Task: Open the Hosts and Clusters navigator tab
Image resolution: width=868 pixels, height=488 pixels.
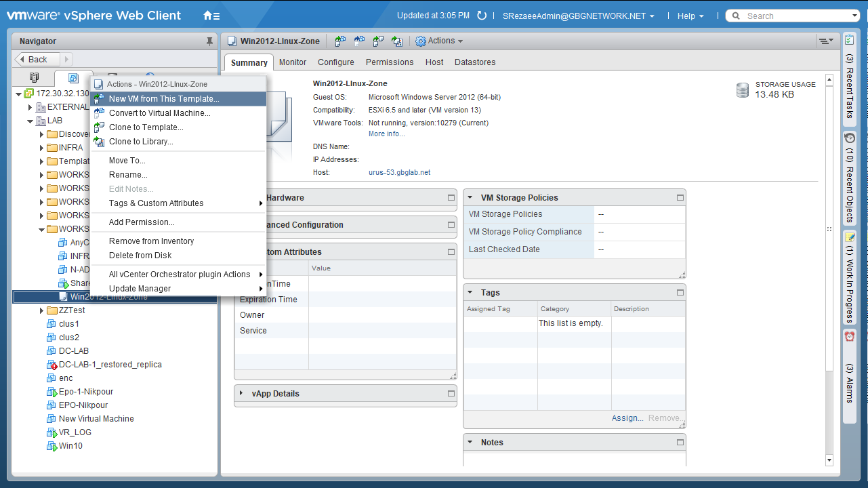Action: click(34, 78)
